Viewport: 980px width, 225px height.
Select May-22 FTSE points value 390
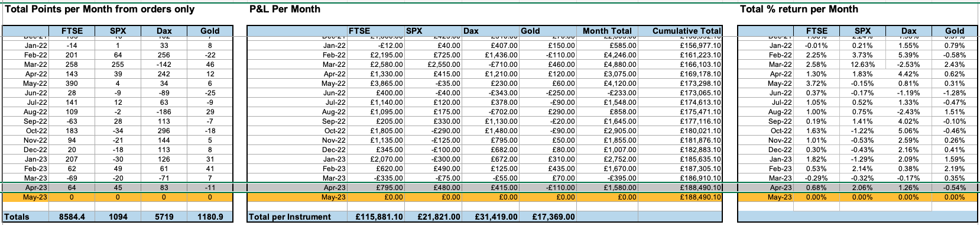(x=72, y=83)
